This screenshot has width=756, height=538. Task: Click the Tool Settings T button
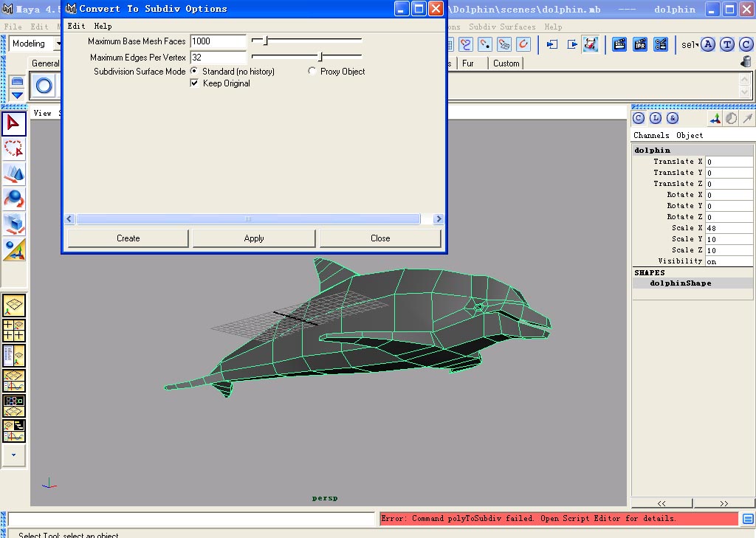pyautogui.click(x=727, y=44)
